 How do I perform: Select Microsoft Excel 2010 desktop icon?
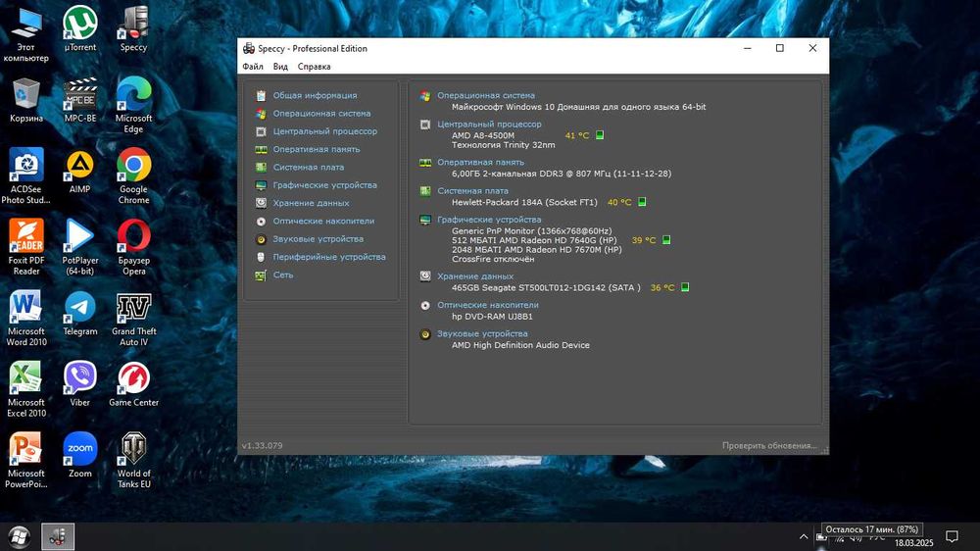pos(25,390)
